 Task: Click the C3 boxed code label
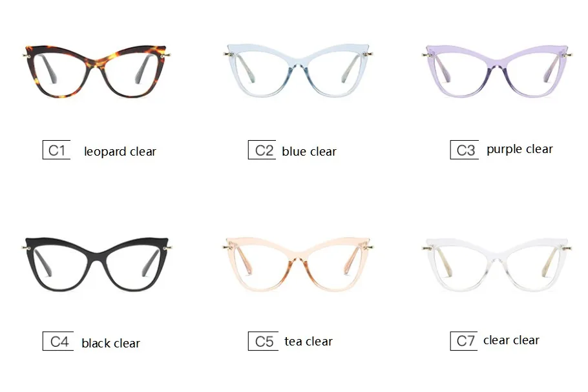pyautogui.click(x=464, y=150)
